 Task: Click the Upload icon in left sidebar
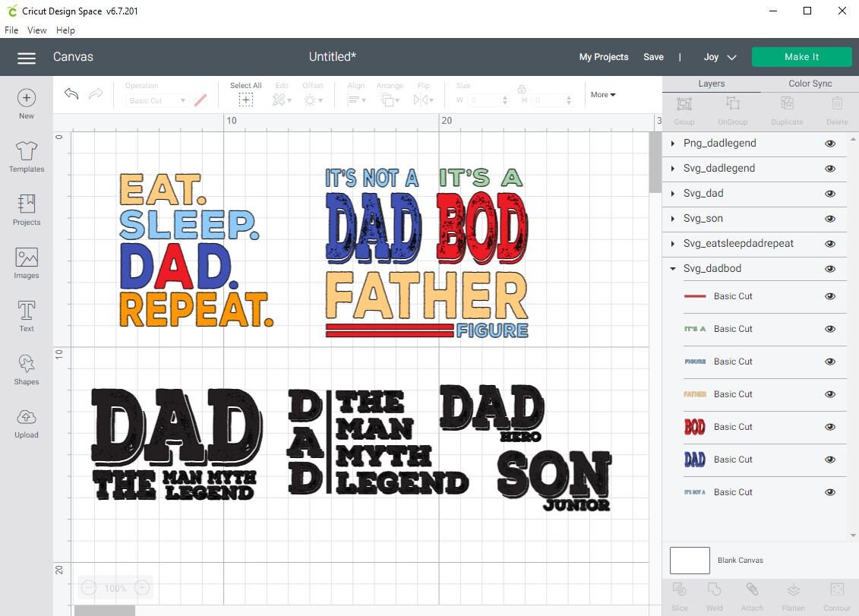tap(27, 421)
